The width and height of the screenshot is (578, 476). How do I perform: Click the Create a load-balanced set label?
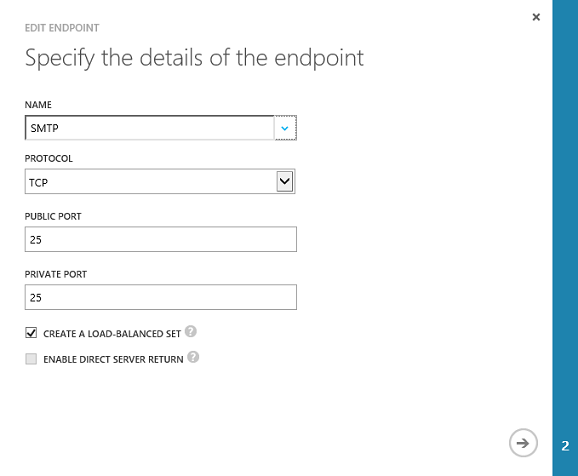pos(112,334)
